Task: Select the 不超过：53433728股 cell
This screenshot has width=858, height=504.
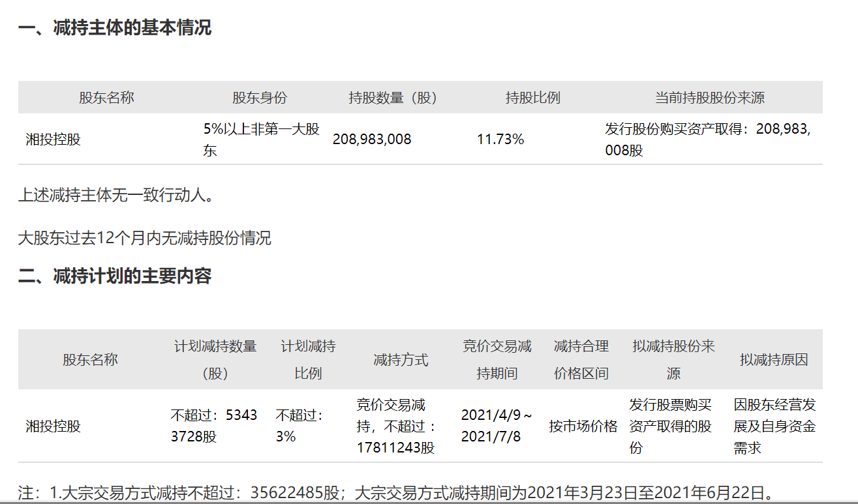Action: pyautogui.click(x=214, y=426)
